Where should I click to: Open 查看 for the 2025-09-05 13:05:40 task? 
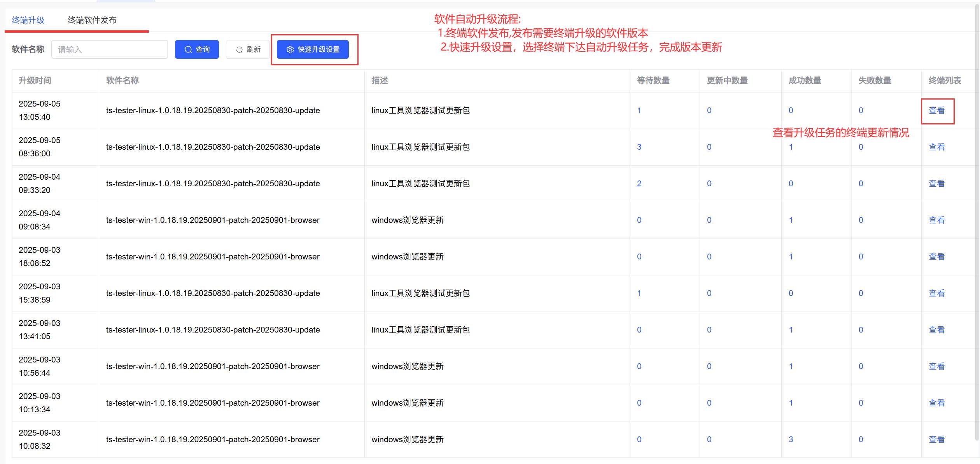coord(936,110)
